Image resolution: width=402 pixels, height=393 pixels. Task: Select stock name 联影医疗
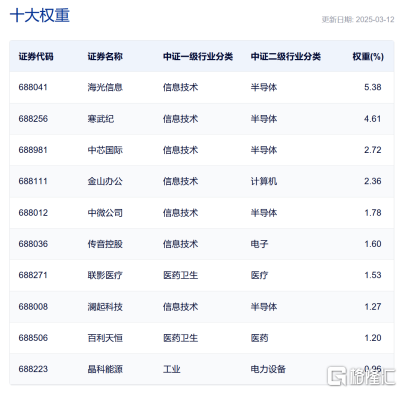click(x=105, y=275)
